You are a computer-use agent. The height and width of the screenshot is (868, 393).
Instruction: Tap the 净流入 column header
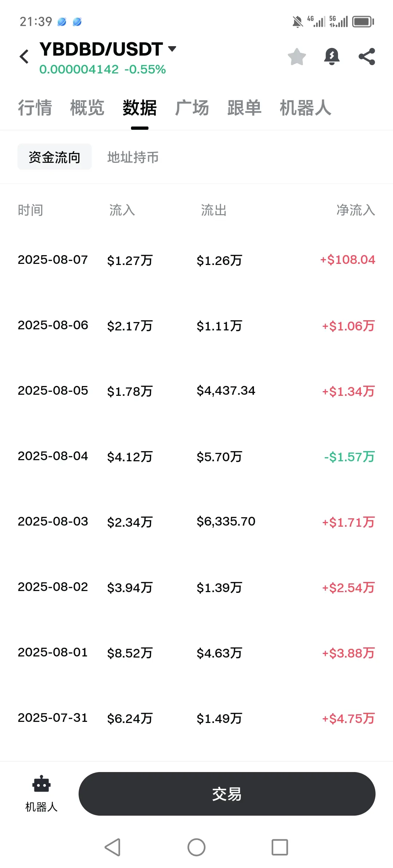pyautogui.click(x=356, y=210)
